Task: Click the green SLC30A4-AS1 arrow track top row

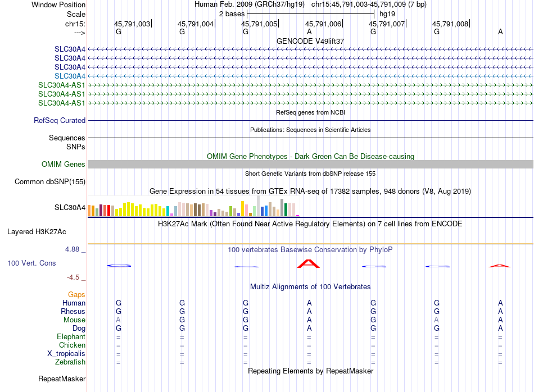Action: 311,85
